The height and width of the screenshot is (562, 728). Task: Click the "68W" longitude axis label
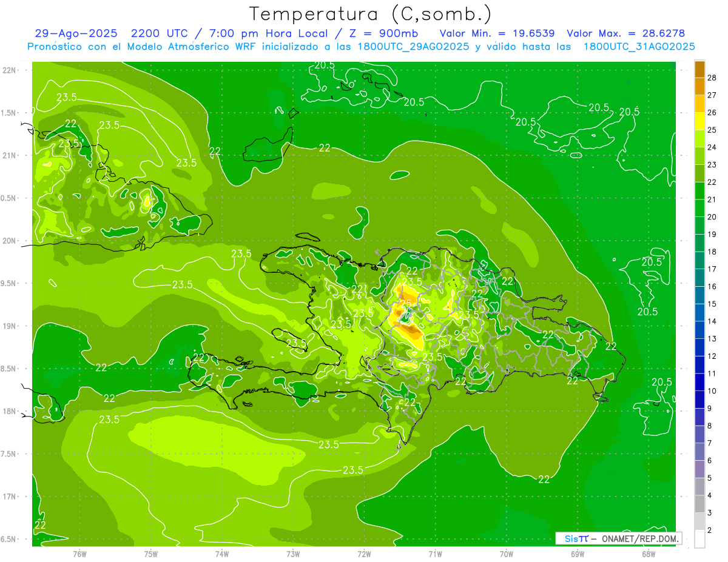[649, 554]
